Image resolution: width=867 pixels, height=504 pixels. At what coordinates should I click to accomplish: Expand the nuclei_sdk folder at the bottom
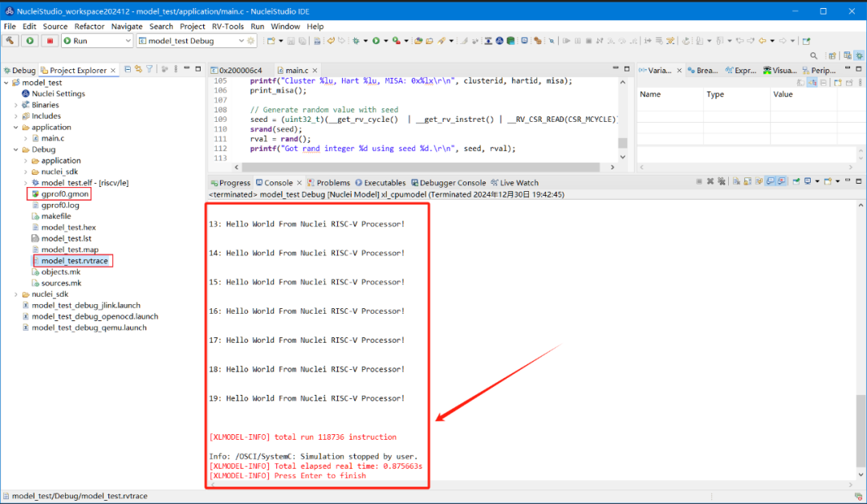pyautogui.click(x=16, y=294)
